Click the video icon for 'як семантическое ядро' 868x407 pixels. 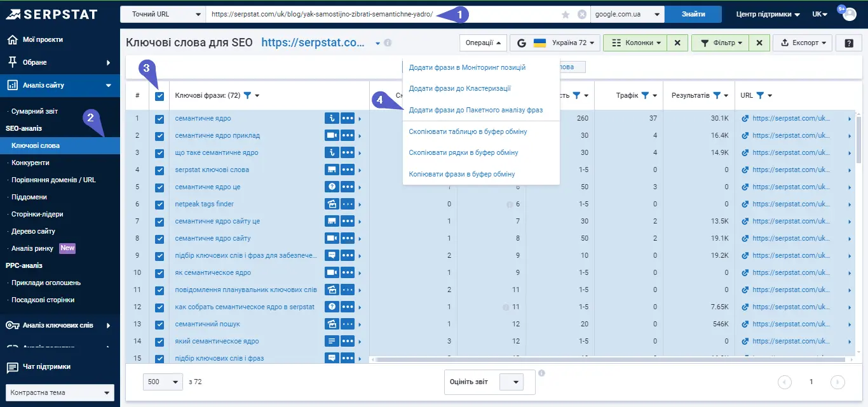331,272
